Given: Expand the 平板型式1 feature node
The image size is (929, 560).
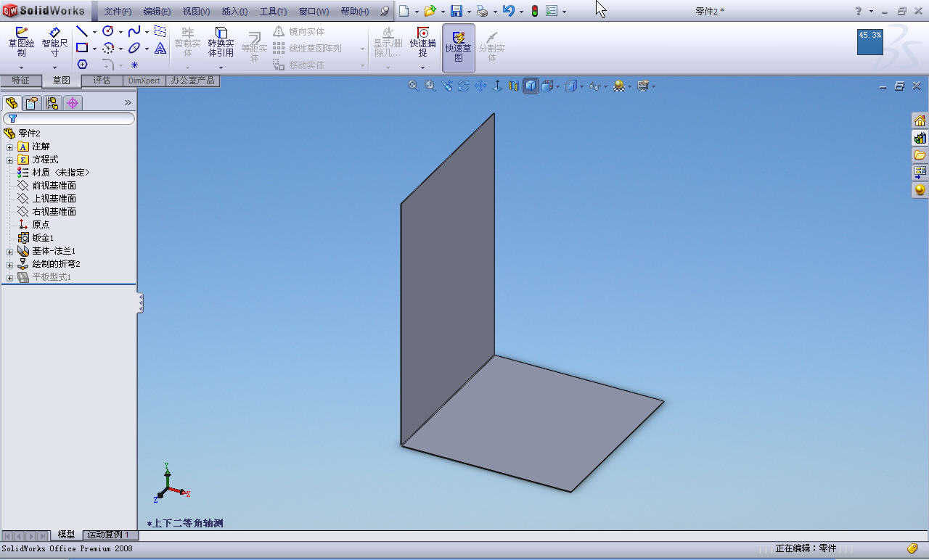Looking at the screenshot, I should coord(10,278).
